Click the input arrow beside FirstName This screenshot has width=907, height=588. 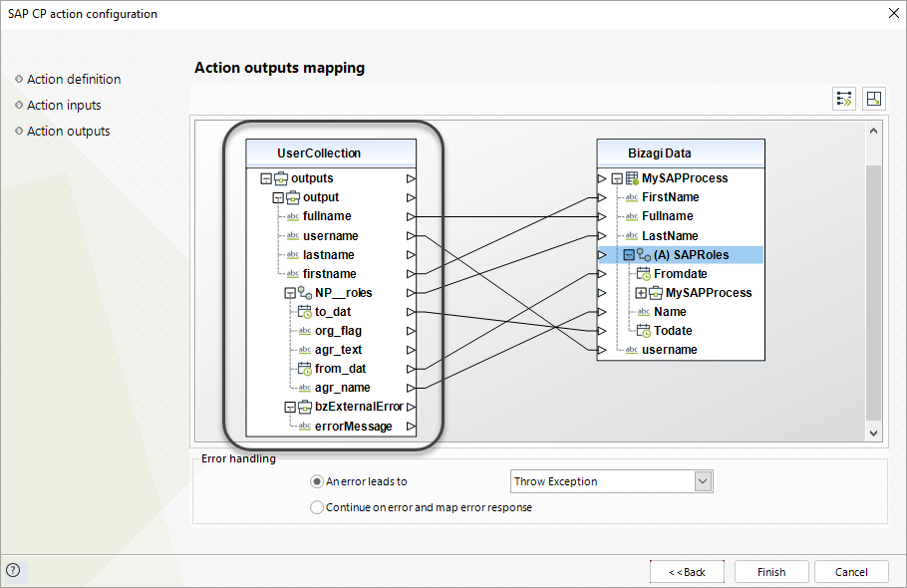[602, 197]
